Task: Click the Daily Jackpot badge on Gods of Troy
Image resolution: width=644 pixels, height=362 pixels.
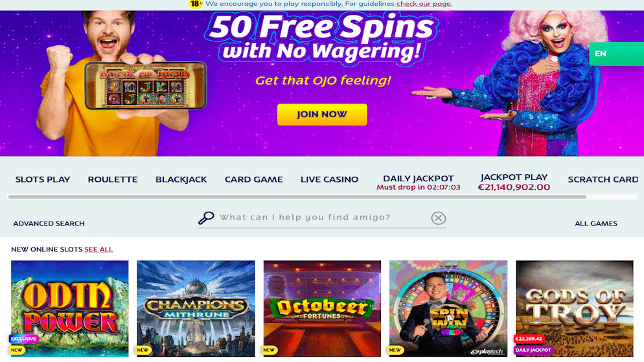Action: (x=533, y=350)
